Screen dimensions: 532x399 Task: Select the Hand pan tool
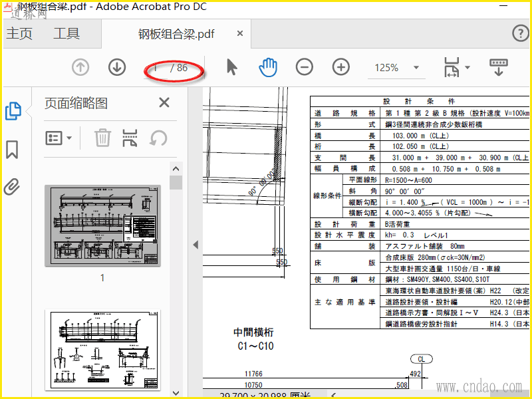pos(268,67)
